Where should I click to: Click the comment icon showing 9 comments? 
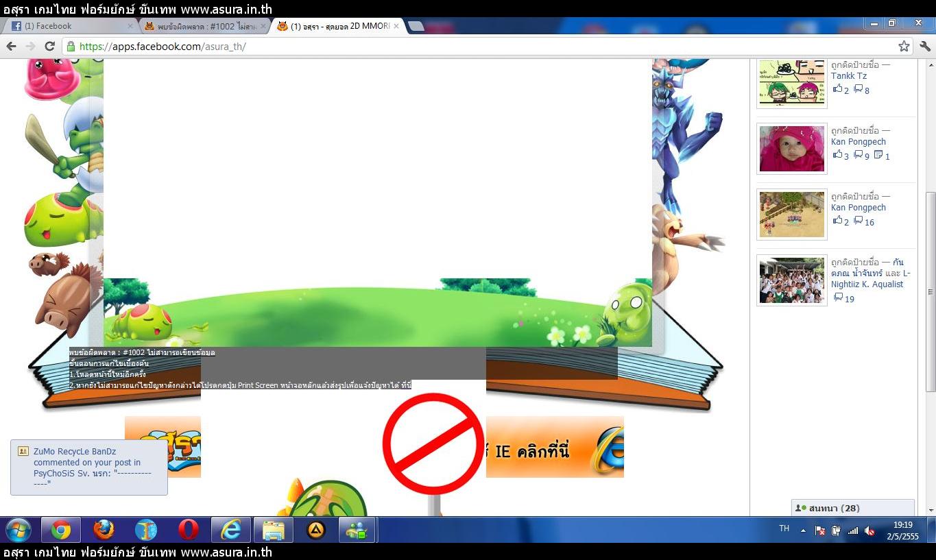[857, 155]
